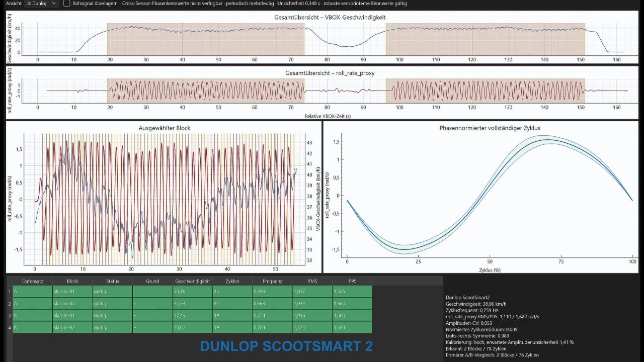Click the Grund column header

click(x=152, y=281)
